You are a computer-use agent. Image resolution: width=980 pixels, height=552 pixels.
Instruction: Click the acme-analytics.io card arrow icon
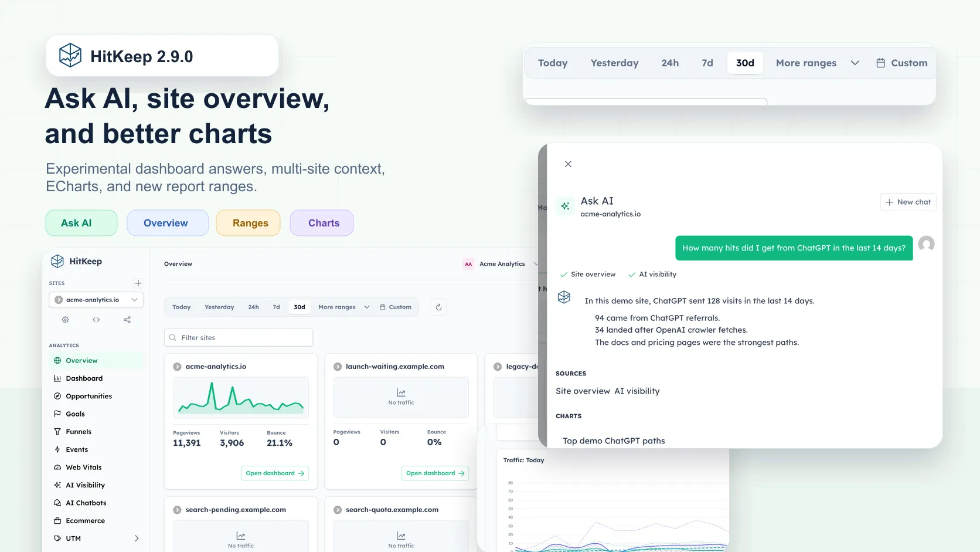[177, 367]
